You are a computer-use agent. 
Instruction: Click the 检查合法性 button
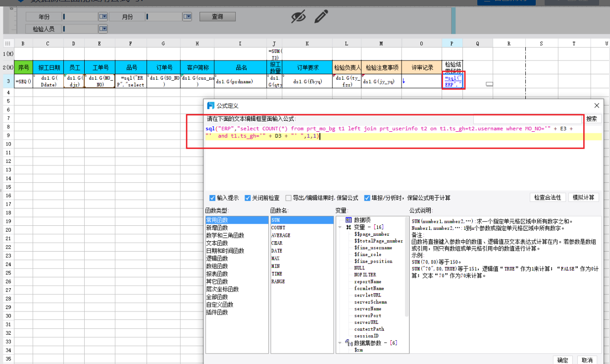[548, 197]
